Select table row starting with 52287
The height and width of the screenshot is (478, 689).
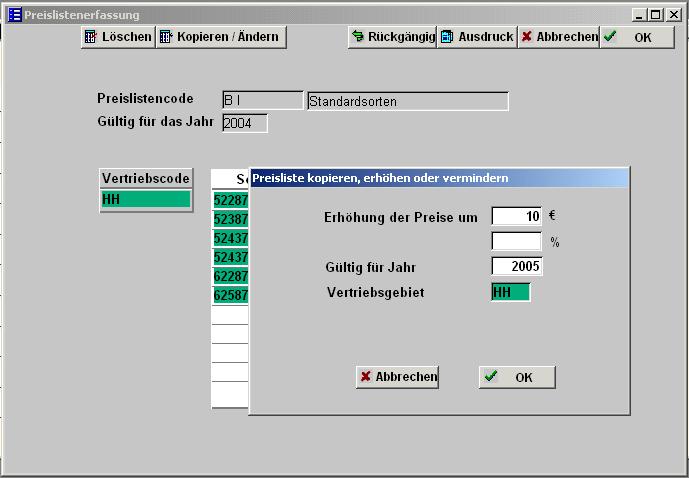pos(230,200)
